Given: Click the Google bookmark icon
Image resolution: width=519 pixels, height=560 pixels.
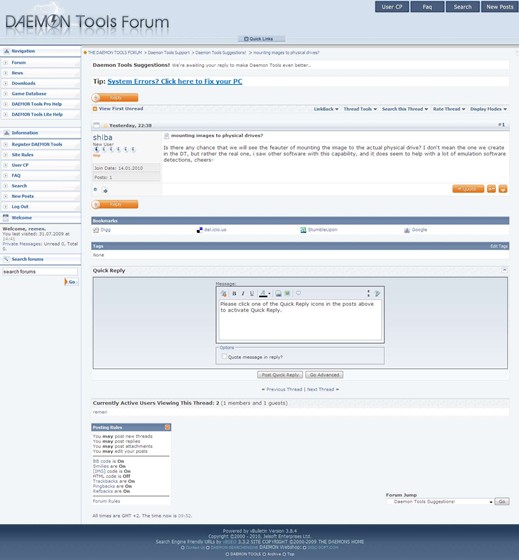Looking at the screenshot, I should 407,230.
